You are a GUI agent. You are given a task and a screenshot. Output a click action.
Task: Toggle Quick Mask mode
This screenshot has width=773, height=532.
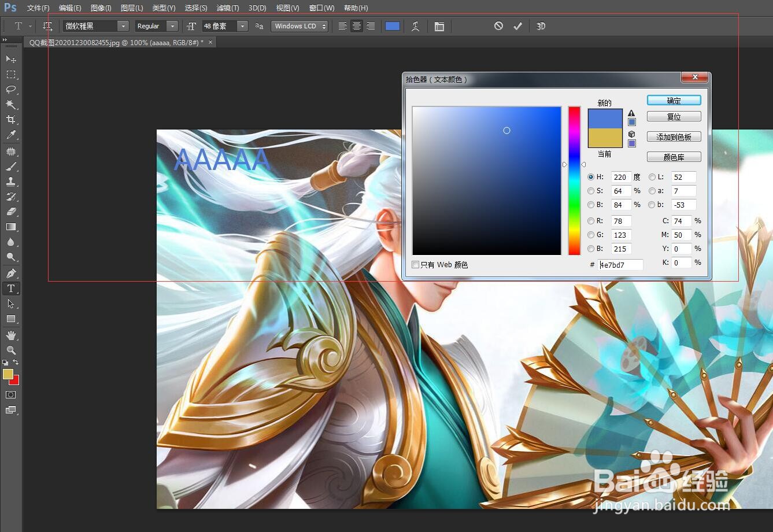point(10,395)
